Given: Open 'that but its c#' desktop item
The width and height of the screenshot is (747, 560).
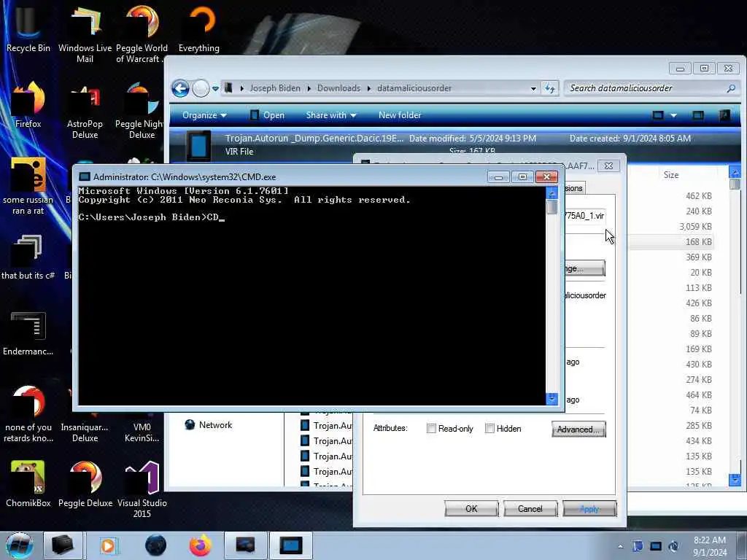Looking at the screenshot, I should point(28,256).
